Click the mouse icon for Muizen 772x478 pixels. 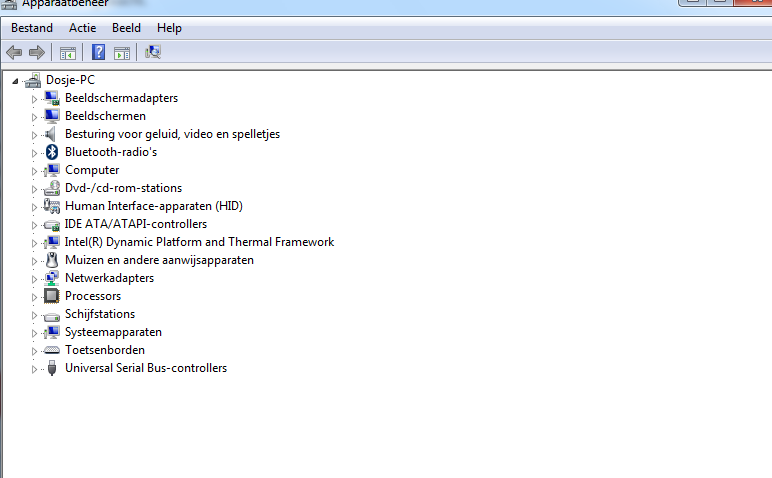[x=52, y=260]
